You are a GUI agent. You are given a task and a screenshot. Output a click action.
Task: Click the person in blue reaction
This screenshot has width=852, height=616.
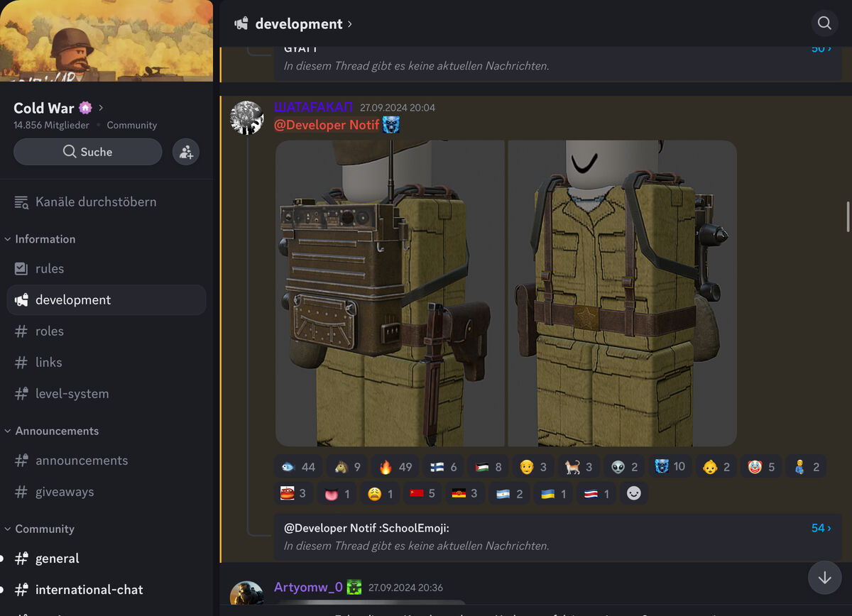coord(806,466)
